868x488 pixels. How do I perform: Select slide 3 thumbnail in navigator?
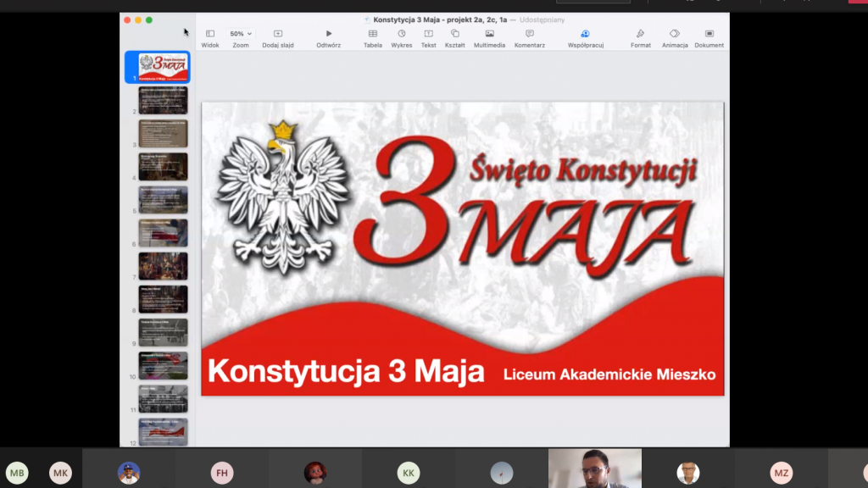click(x=163, y=133)
